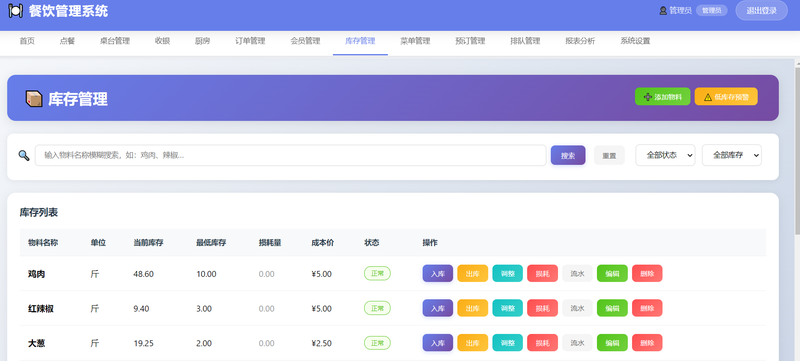The width and height of the screenshot is (800, 361).
Task: Click the purple 搜索 button
Action: point(568,156)
